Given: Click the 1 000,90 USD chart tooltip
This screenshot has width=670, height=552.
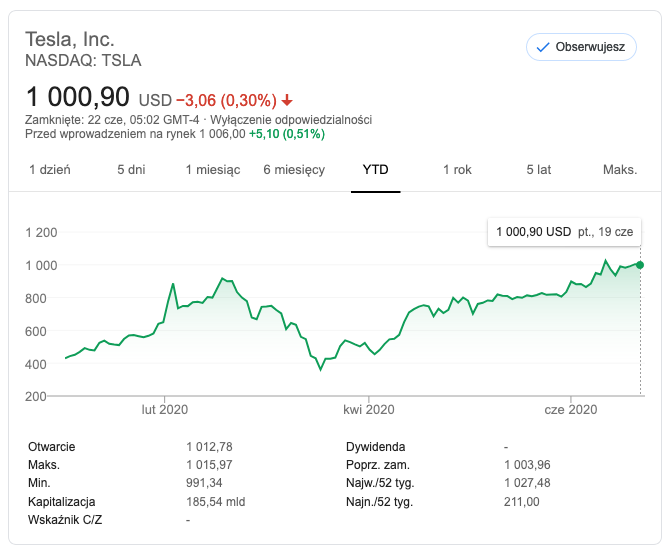Looking at the screenshot, I should click(x=564, y=232).
